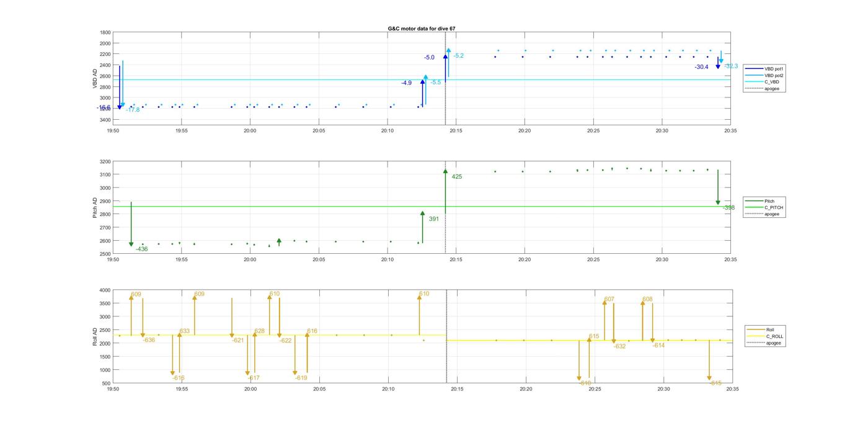Select the "C_VBD" legend entry
Viewport: 868px width, 430px height.
click(x=763, y=82)
